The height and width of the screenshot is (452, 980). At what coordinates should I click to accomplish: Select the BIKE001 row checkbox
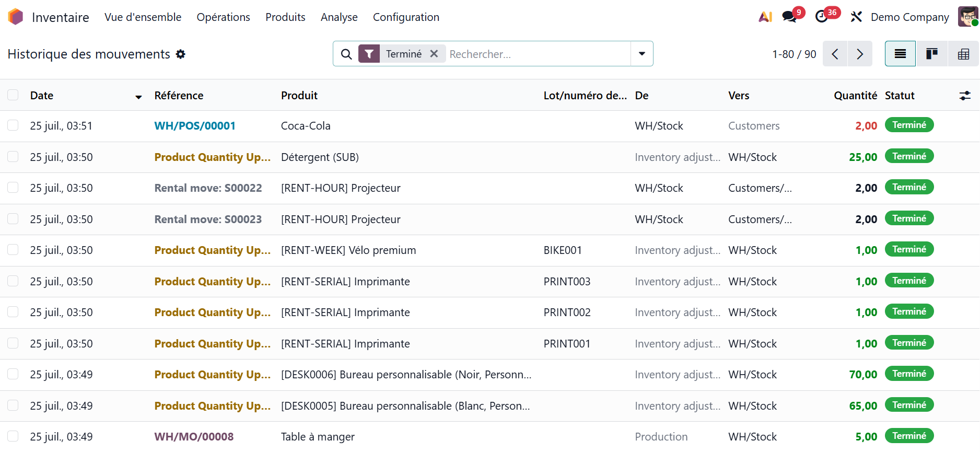pyautogui.click(x=13, y=250)
